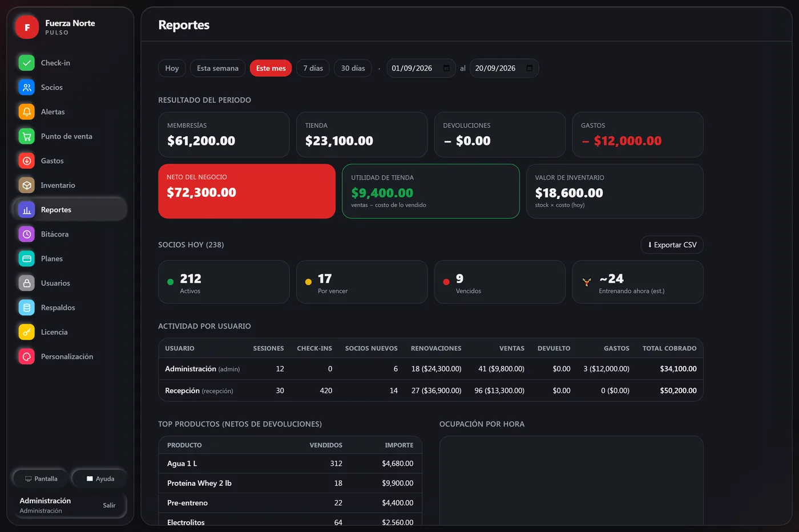Click the Valor de inventario $18,600.00 card
The height and width of the screenshot is (532, 799).
(x=615, y=192)
